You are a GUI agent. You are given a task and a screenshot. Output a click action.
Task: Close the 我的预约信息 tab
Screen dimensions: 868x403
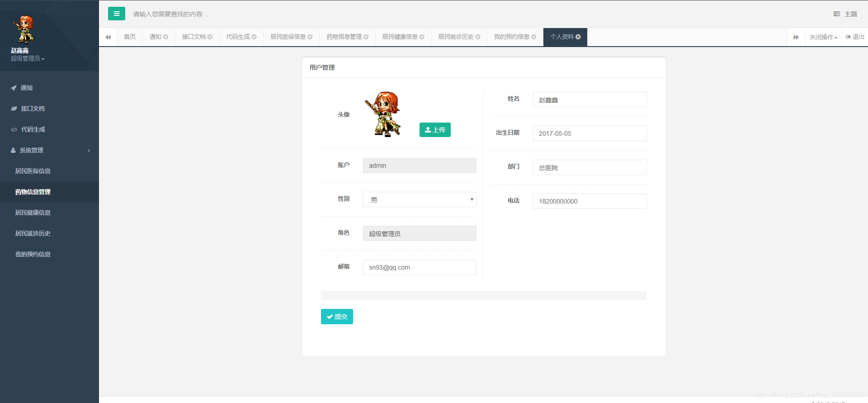[x=534, y=37]
